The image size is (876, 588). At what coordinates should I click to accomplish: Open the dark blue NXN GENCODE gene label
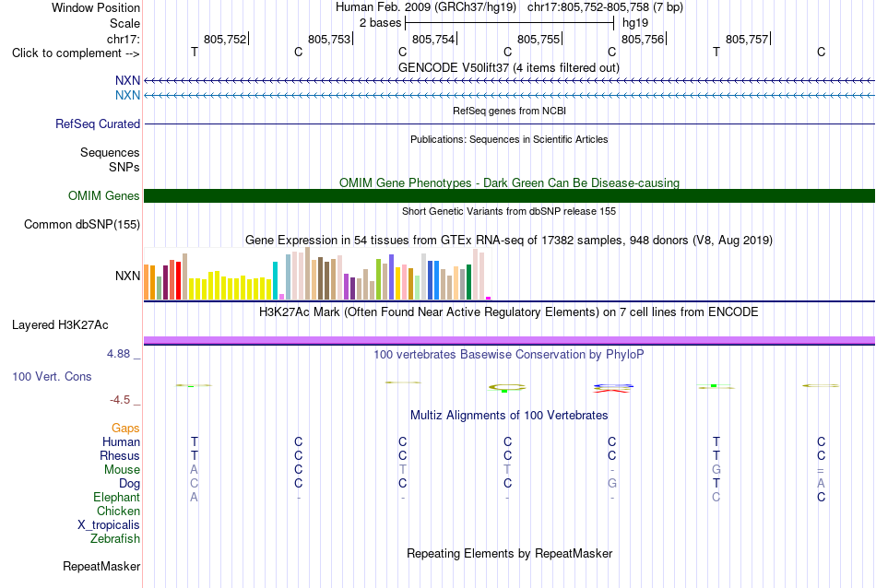coord(127,80)
